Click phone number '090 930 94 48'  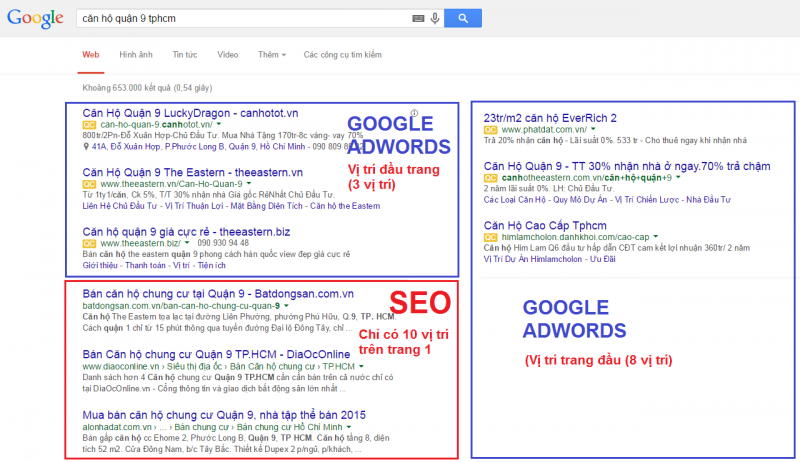coord(223,243)
